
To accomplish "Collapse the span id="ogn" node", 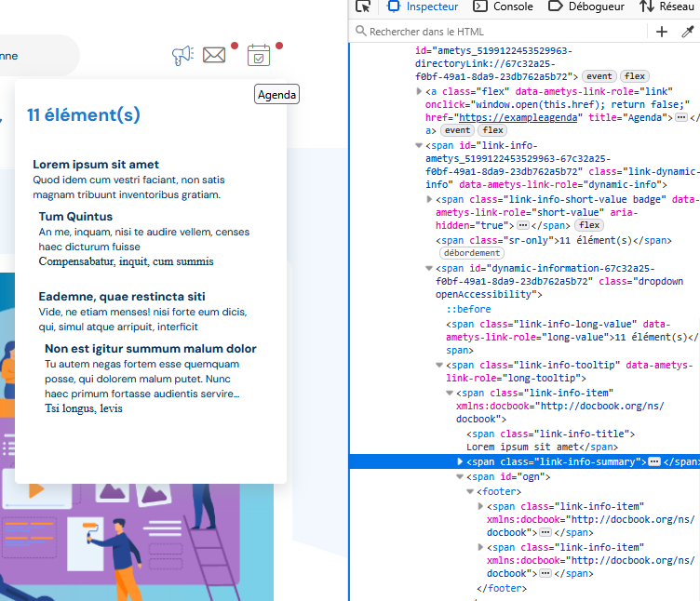I will 460,477.
